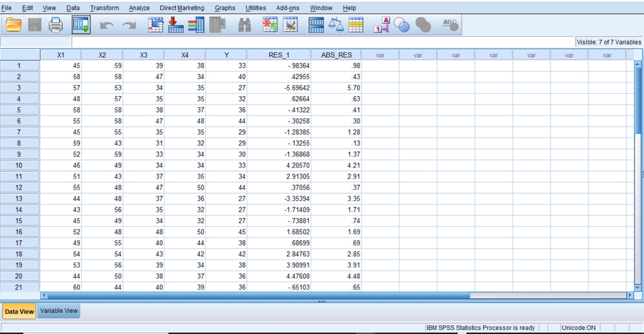Click the RES_1 cell showing 4.47608
The image size is (644, 334).
point(279,276)
